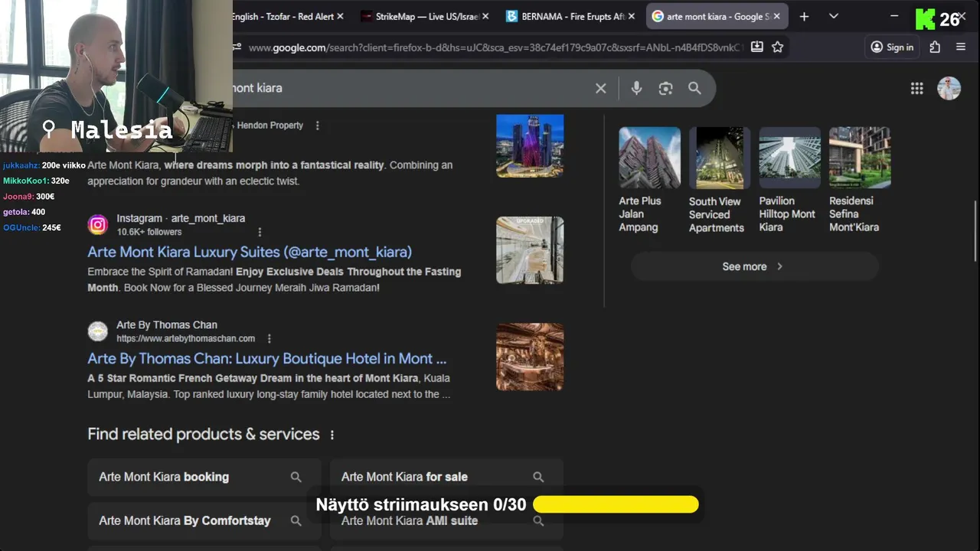The width and height of the screenshot is (980, 551).
Task: Click the Arte By Thomas Chan site favicon
Action: tap(97, 331)
